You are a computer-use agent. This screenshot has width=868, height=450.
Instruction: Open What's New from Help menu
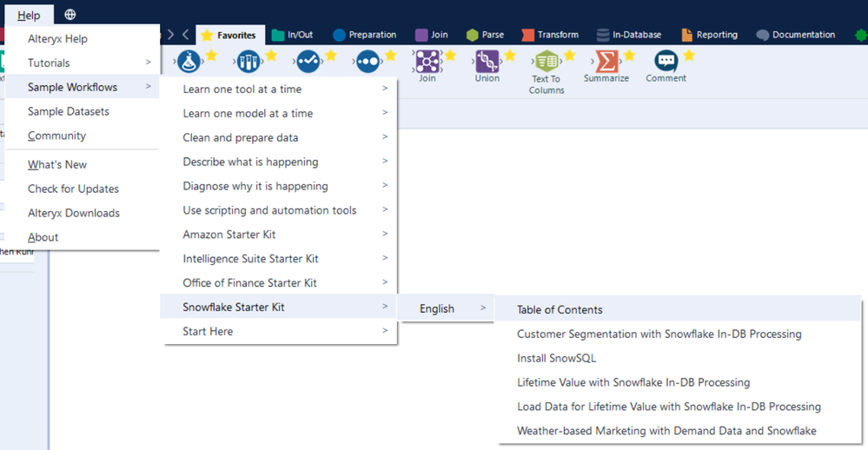(82, 164)
